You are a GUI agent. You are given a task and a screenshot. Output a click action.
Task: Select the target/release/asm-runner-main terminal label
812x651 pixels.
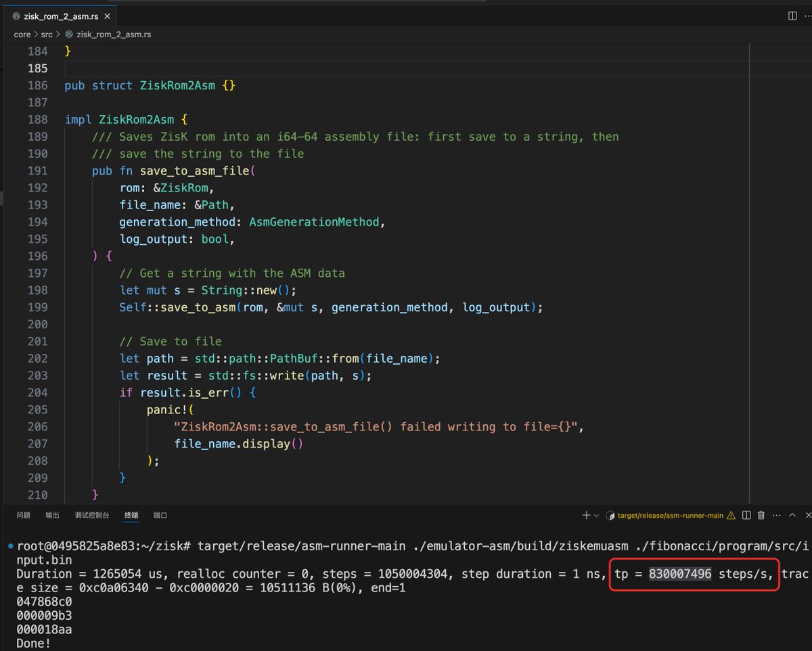click(671, 516)
